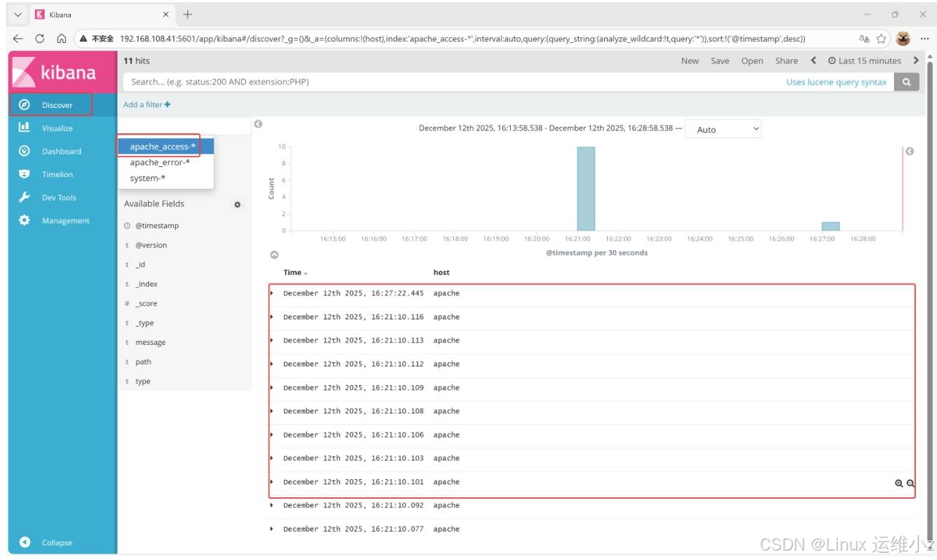This screenshot has height=560, width=937.
Task: Expand the 16:21:10.113 log row
Action: 272,341
